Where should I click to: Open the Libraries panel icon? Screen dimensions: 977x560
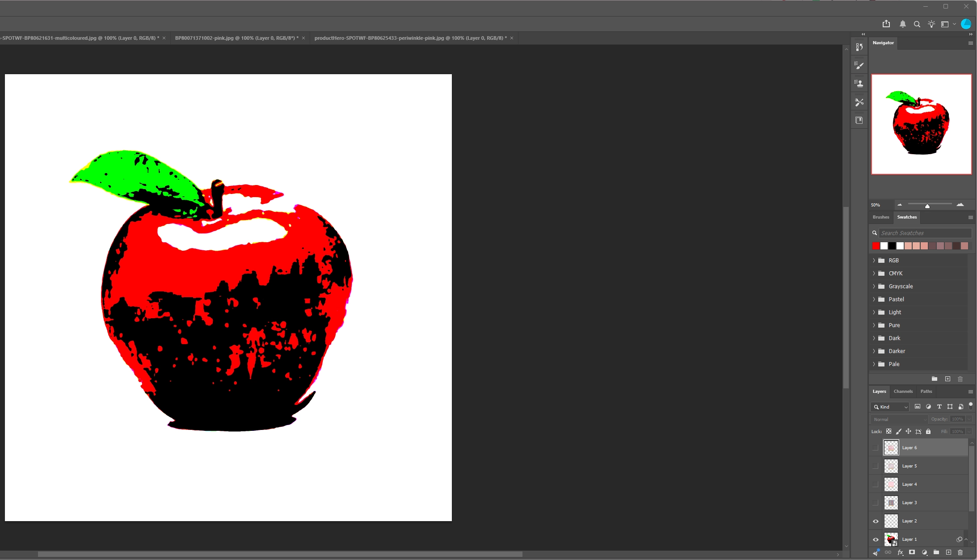[859, 120]
